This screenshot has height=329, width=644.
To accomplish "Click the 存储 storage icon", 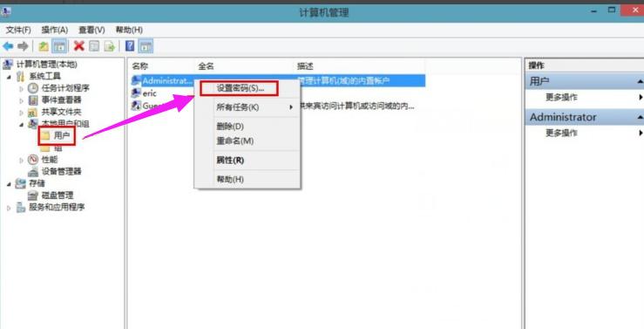I will pyautogui.click(x=21, y=183).
